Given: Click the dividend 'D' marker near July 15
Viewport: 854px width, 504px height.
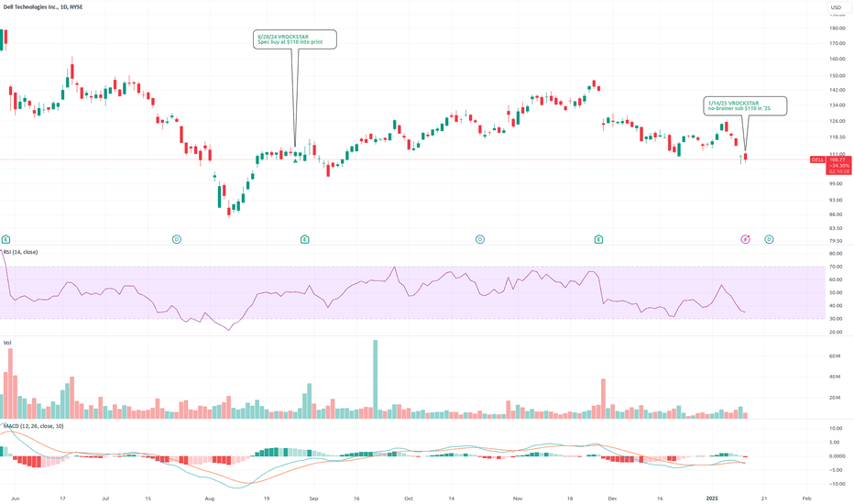Looking at the screenshot, I should (177, 239).
